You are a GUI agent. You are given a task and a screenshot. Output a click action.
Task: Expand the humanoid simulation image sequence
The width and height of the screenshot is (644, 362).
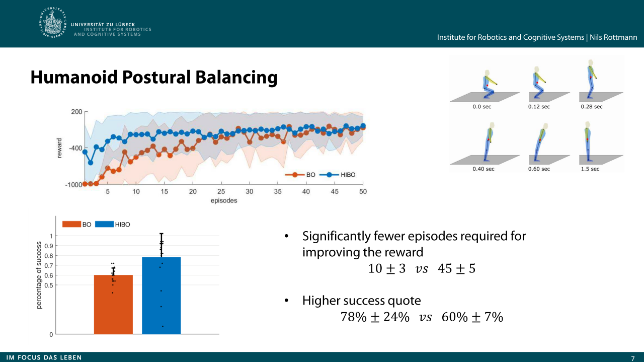(x=536, y=113)
